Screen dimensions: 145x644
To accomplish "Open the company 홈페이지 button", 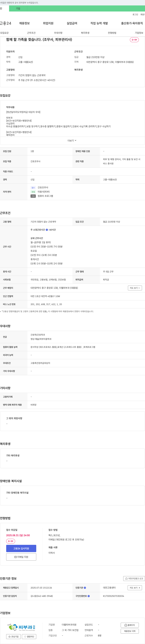I will (130, 625).
